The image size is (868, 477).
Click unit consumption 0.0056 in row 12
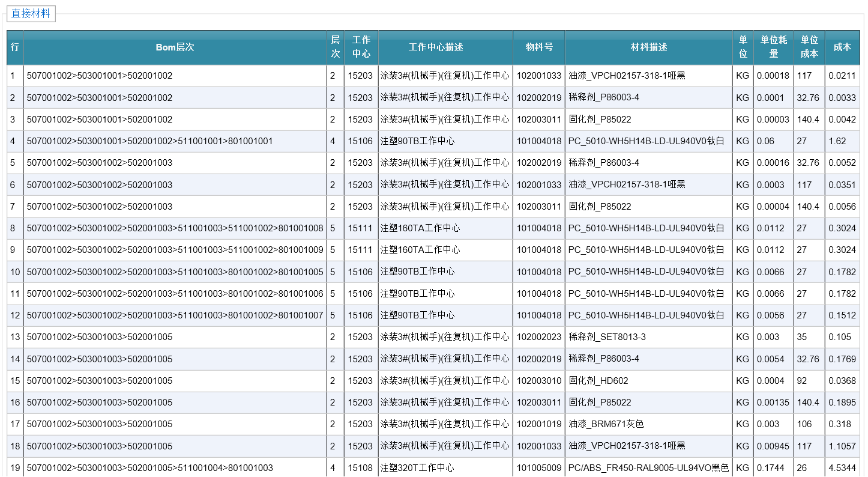coord(770,315)
